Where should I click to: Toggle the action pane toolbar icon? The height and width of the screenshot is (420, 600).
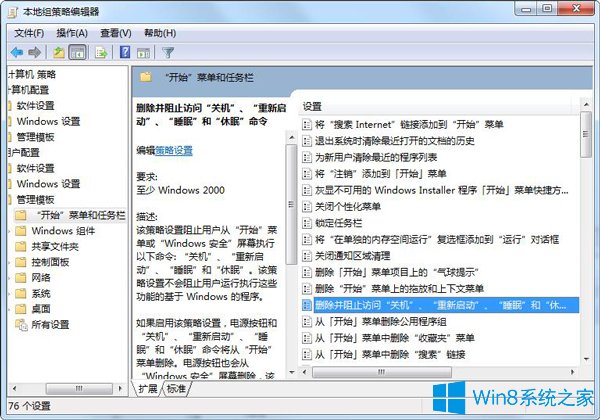143,53
